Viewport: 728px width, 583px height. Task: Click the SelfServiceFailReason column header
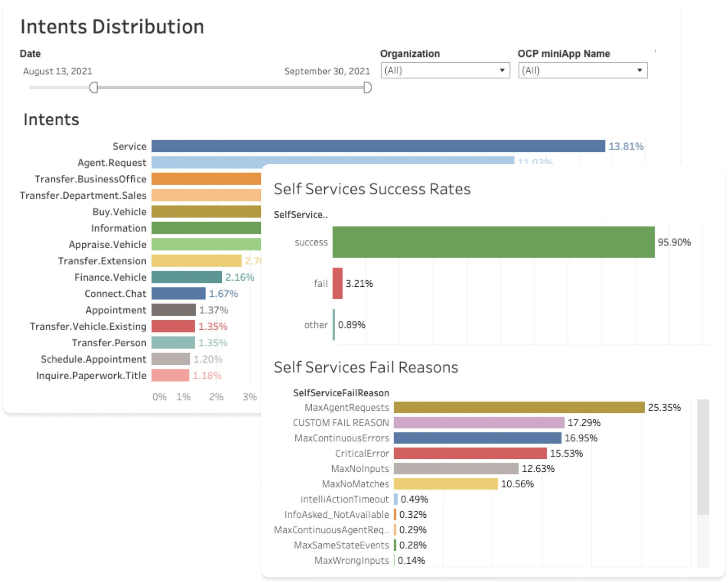(341, 393)
